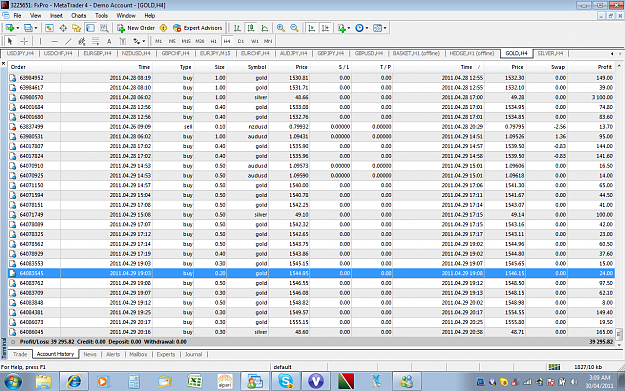Expand the Profiles dropdown arrow
Screen dimensions: 625x391
coord(35,28)
